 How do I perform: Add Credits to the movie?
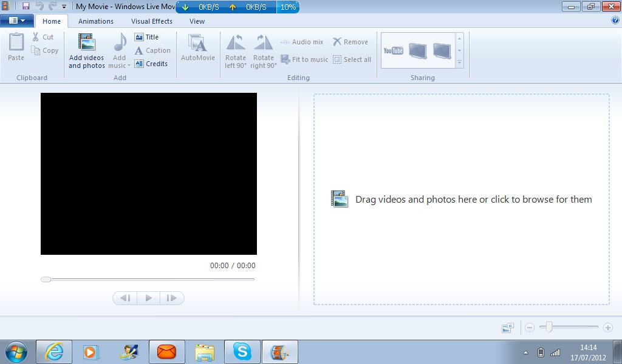pos(151,64)
